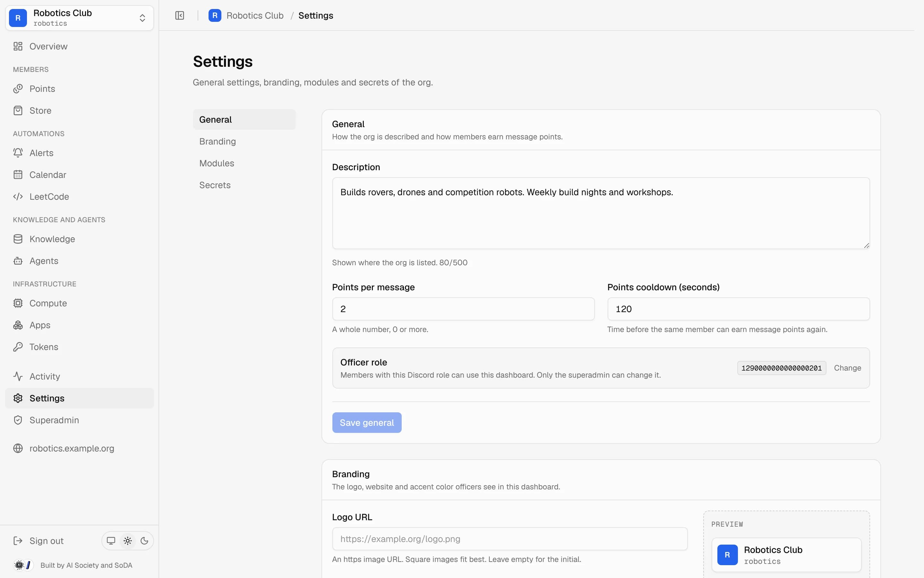Switch to light theme sun toggle
Image resolution: width=924 pixels, height=578 pixels.
point(127,540)
